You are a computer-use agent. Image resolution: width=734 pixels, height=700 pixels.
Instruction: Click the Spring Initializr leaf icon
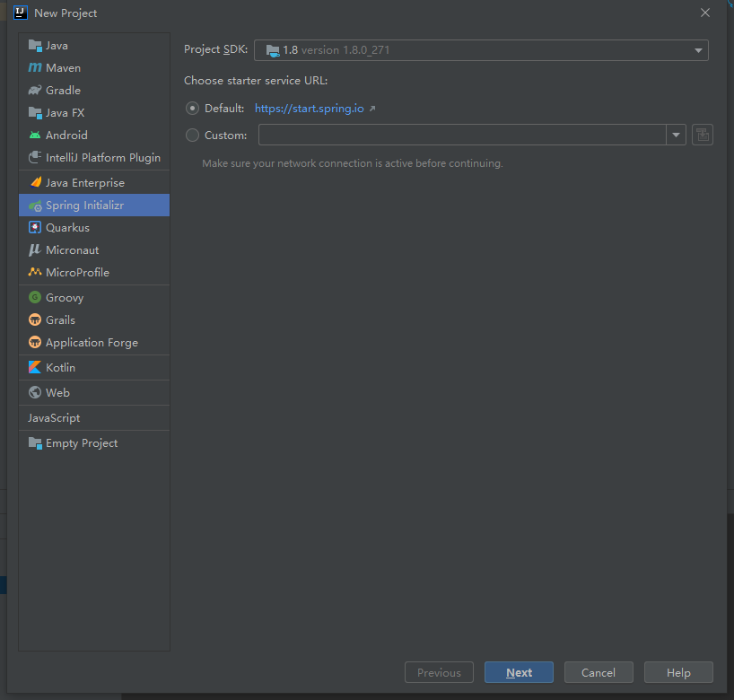(x=35, y=206)
